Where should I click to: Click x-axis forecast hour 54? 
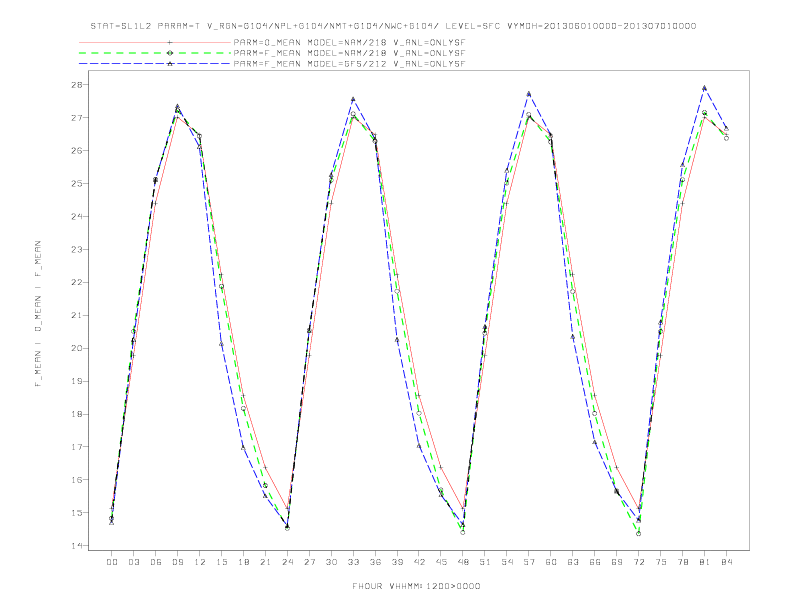coord(507,562)
